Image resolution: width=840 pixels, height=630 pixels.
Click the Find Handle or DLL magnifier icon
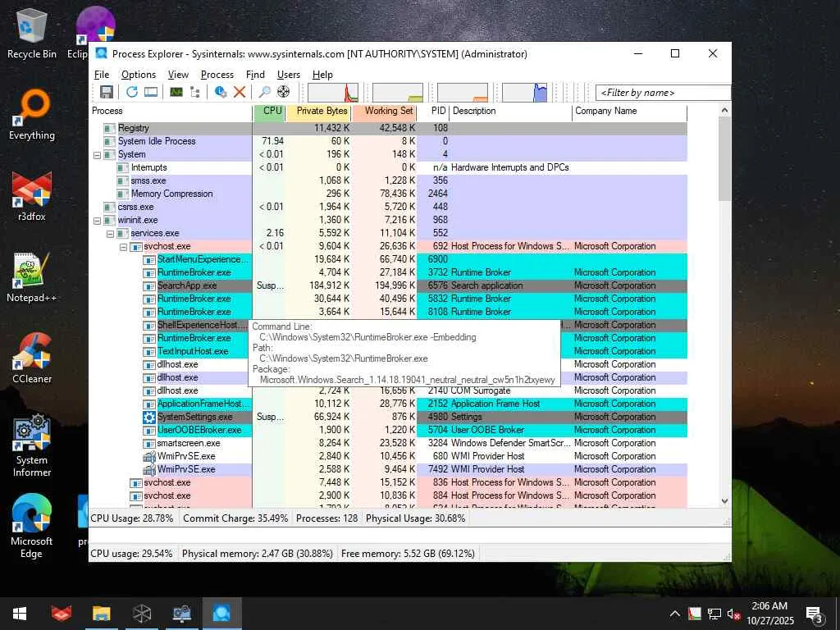point(264,92)
